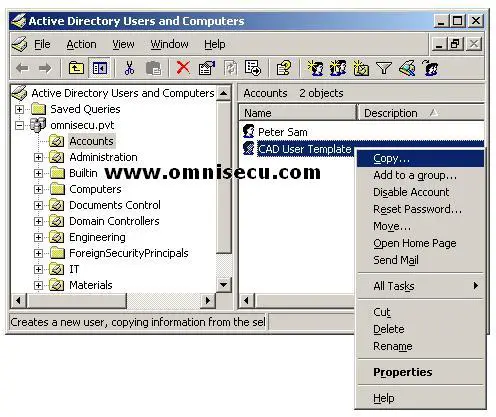Choose Copy... from context menu

[420, 158]
